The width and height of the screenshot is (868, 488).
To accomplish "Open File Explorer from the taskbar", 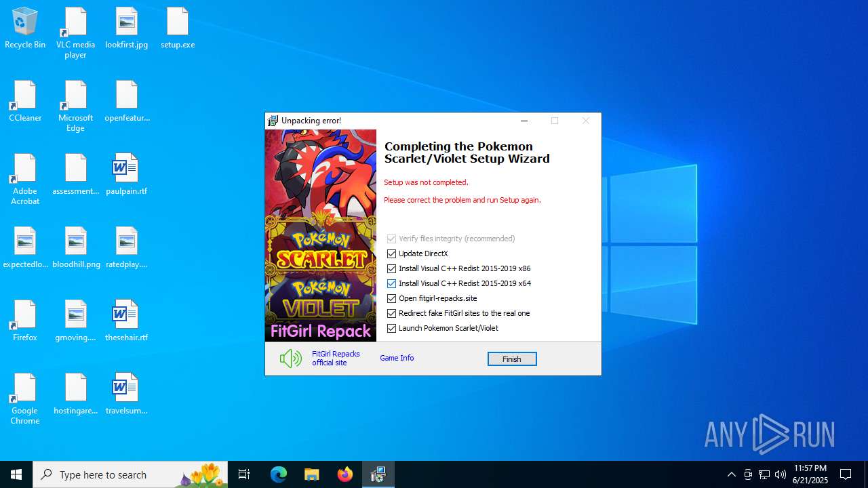I will pyautogui.click(x=312, y=474).
